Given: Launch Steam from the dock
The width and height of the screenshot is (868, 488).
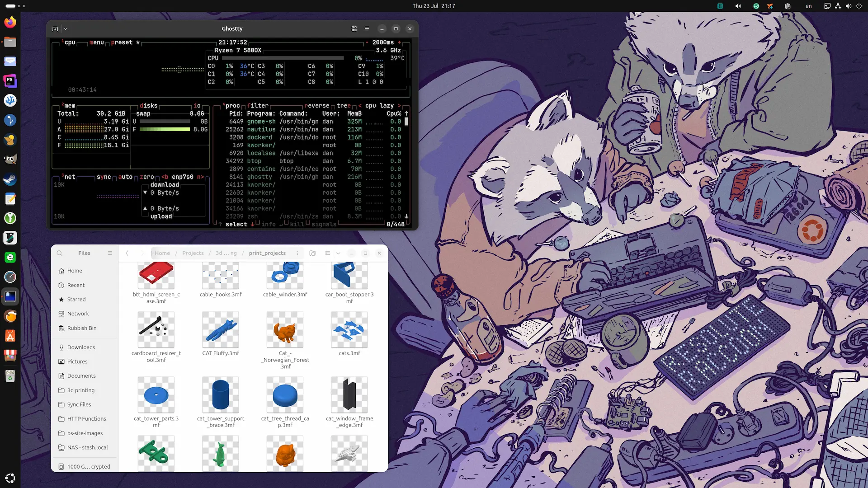Looking at the screenshot, I should tap(10, 179).
